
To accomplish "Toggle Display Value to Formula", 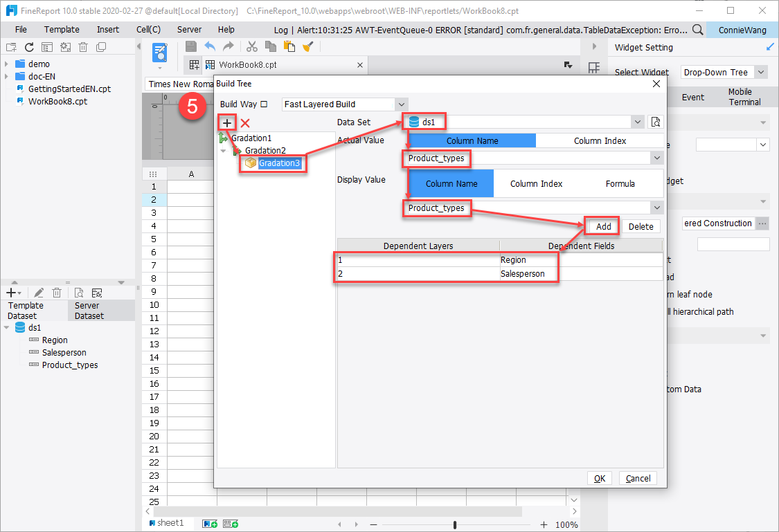I will [620, 183].
